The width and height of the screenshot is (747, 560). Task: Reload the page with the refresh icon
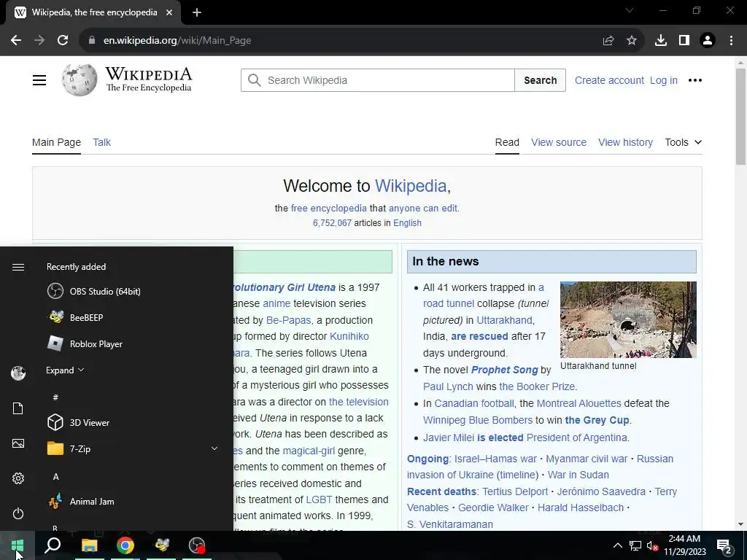point(63,41)
